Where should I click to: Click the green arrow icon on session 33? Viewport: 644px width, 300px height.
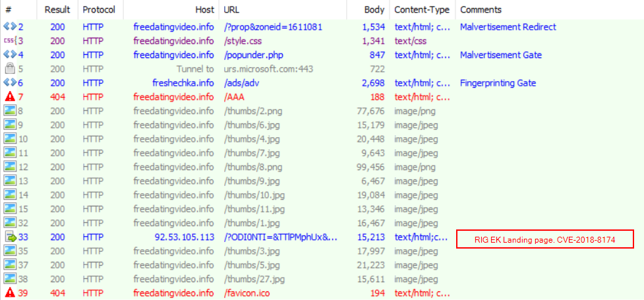click(10, 237)
